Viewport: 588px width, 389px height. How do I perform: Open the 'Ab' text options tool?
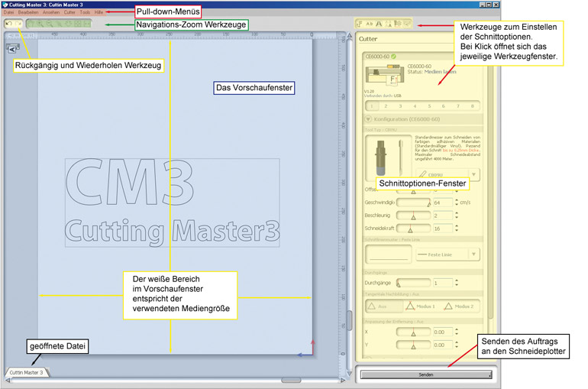coord(370,24)
